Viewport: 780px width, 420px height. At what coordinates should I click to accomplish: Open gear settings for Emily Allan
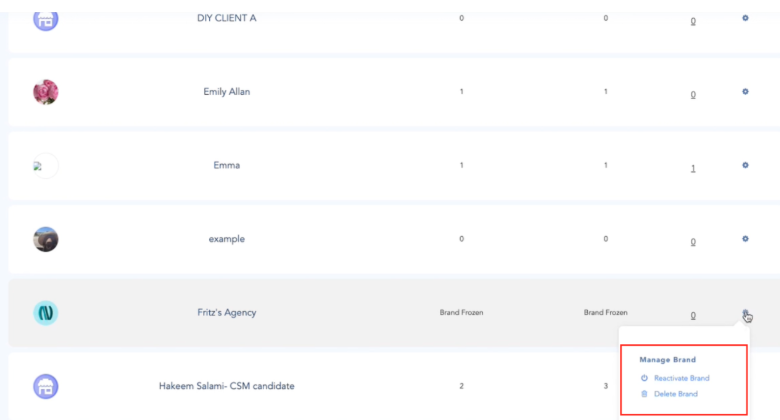(x=745, y=92)
